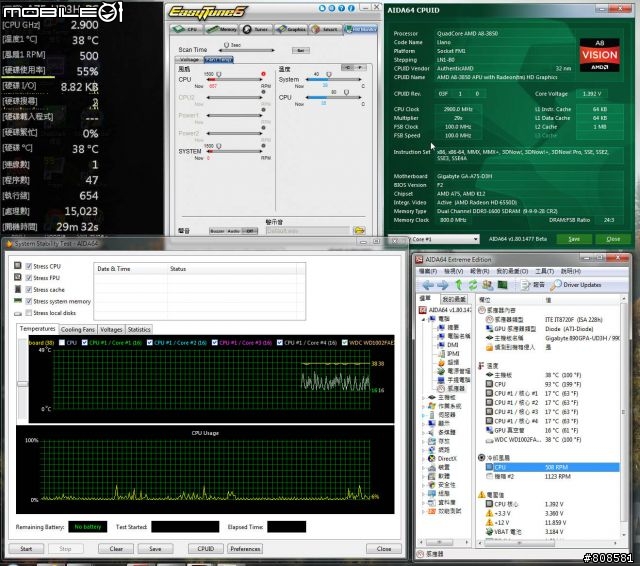
Task: Open EasyTune6 Smart tab
Action: (325, 29)
